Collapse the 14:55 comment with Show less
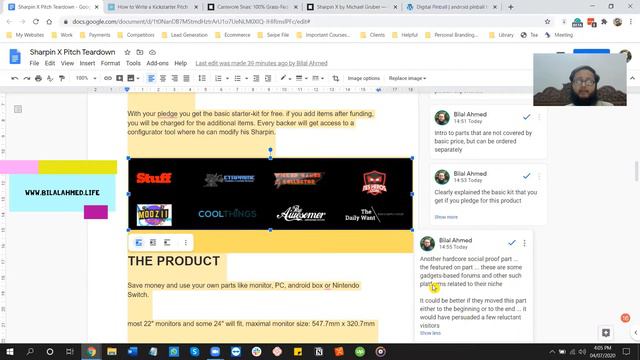 (430, 333)
